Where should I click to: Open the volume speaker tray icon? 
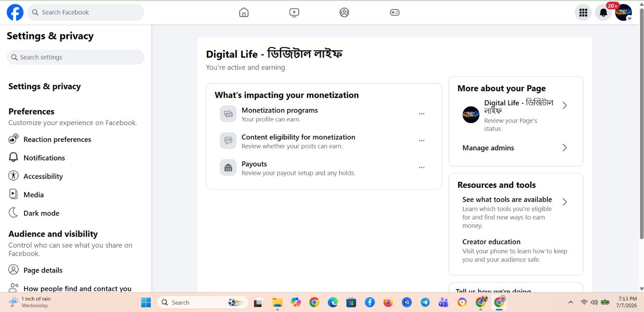click(x=594, y=302)
